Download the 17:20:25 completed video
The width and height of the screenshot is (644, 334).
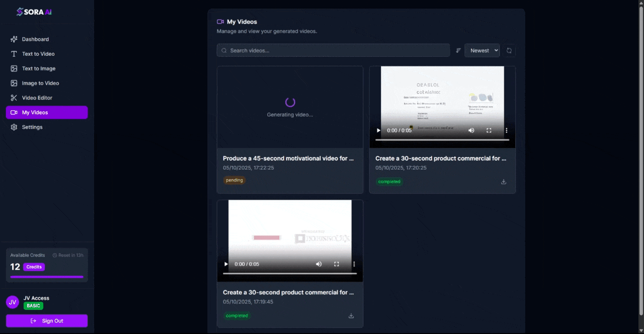[504, 182]
